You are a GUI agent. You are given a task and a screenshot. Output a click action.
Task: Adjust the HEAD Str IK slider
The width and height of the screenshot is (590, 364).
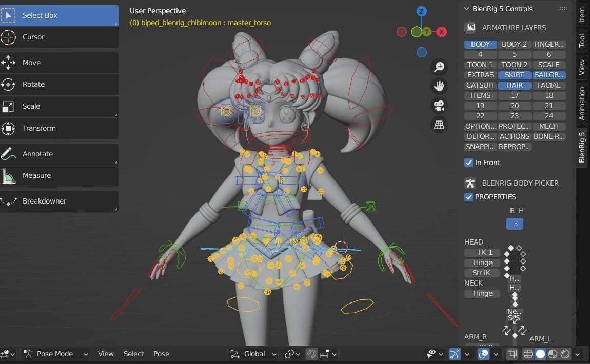482,273
